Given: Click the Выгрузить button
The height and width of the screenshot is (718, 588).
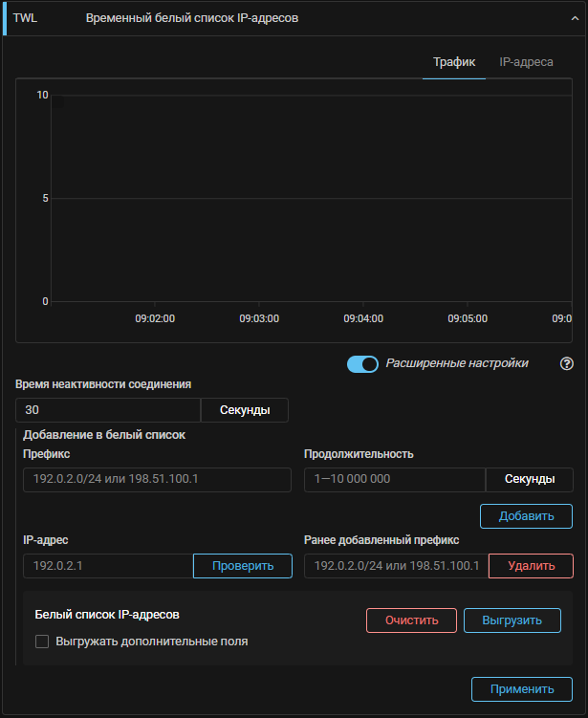Looking at the screenshot, I should [512, 620].
